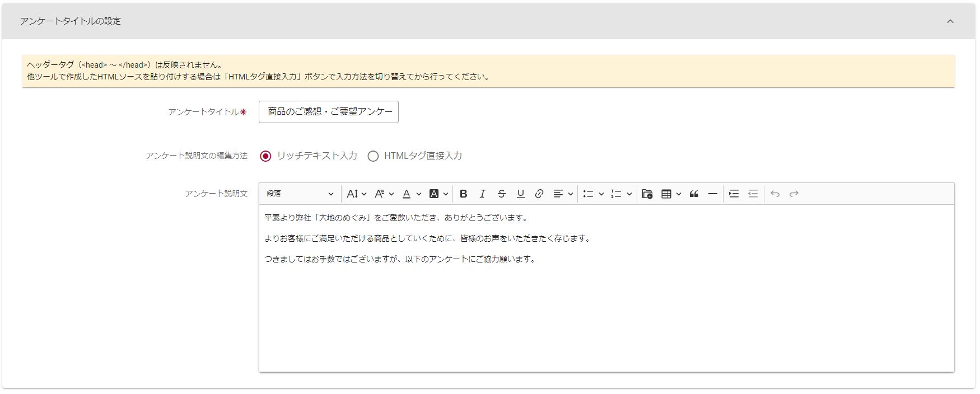Insert a hyperlink via the link icon
Viewport: 980px width, 394px height.
(x=539, y=194)
